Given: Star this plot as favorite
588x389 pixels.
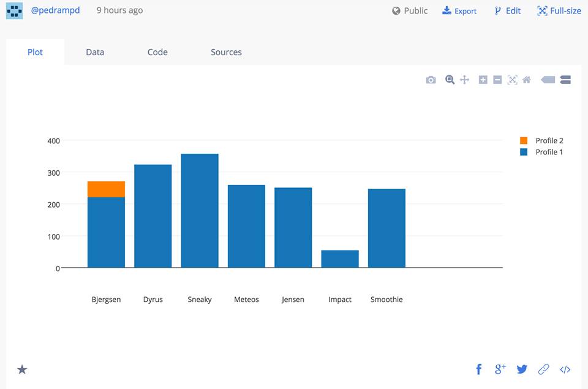Looking at the screenshot, I should coord(22,369).
